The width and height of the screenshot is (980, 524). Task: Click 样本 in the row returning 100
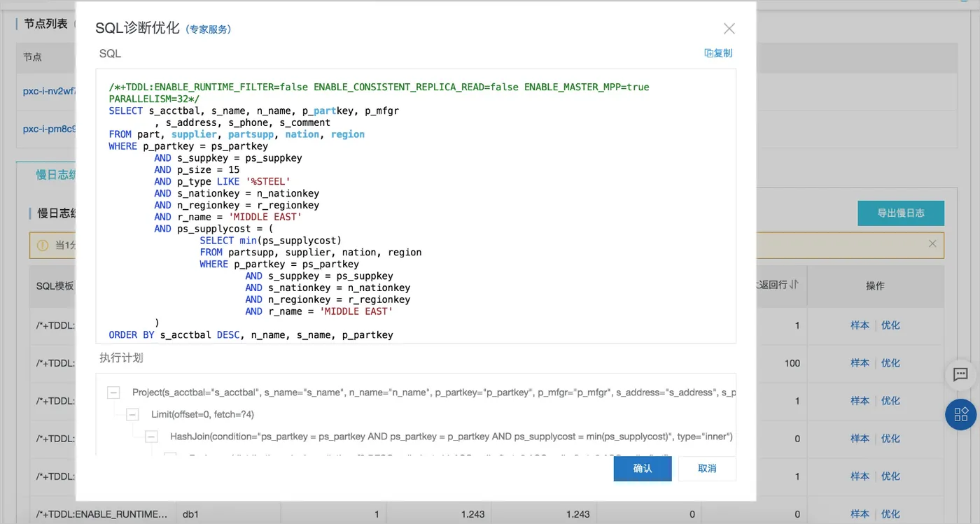[x=860, y=363]
